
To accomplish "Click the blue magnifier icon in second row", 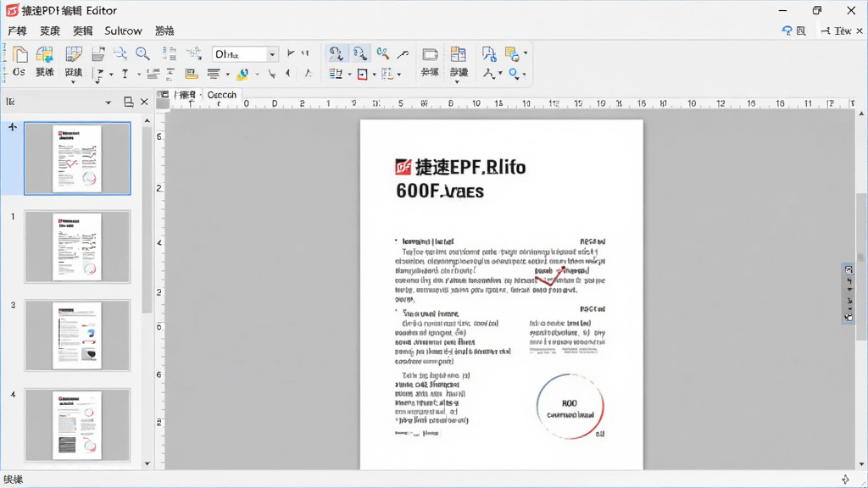I will tap(514, 74).
